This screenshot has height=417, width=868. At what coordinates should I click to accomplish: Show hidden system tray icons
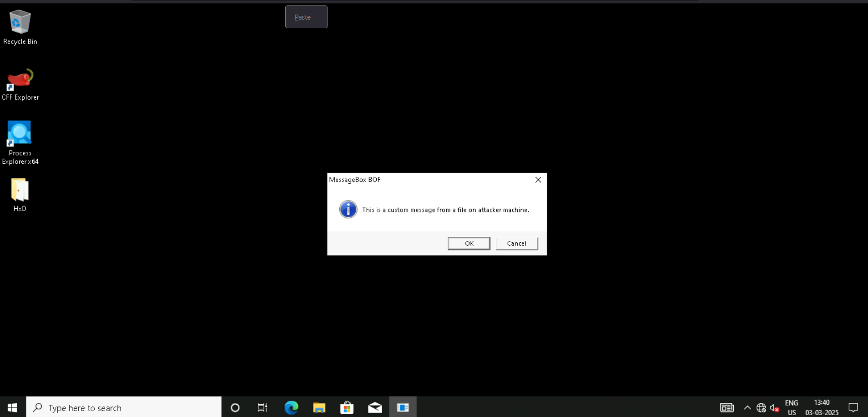[x=747, y=407]
